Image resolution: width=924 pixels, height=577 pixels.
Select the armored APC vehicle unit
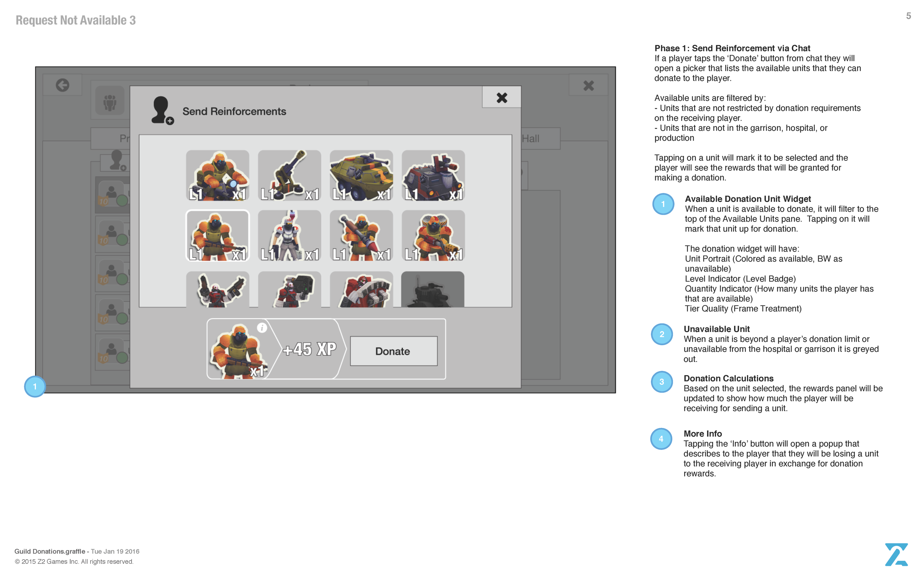pyautogui.click(x=361, y=176)
